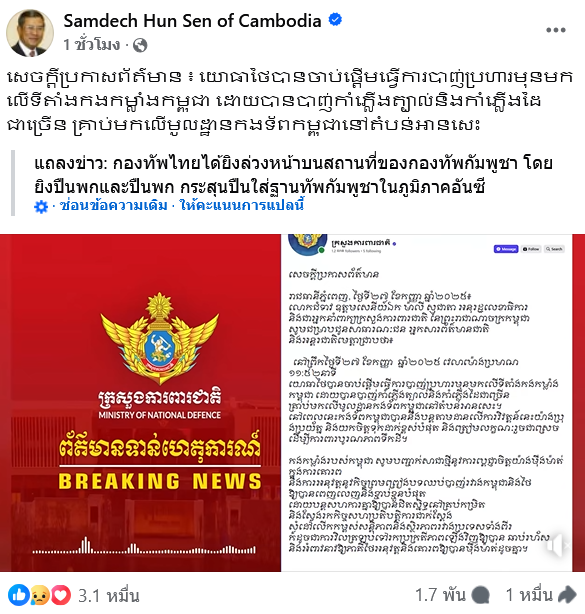This screenshot has width=585, height=614.
Task: Click the audio waveform progress bar
Action: 144,545
